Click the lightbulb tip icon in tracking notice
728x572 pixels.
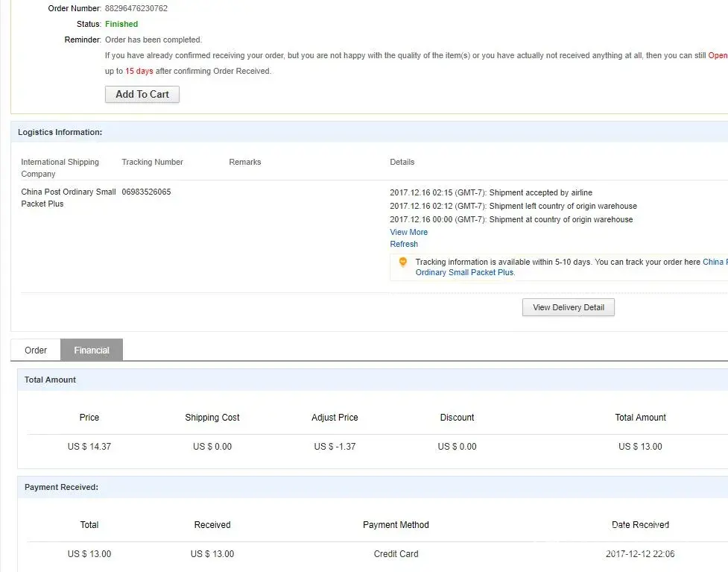403,263
